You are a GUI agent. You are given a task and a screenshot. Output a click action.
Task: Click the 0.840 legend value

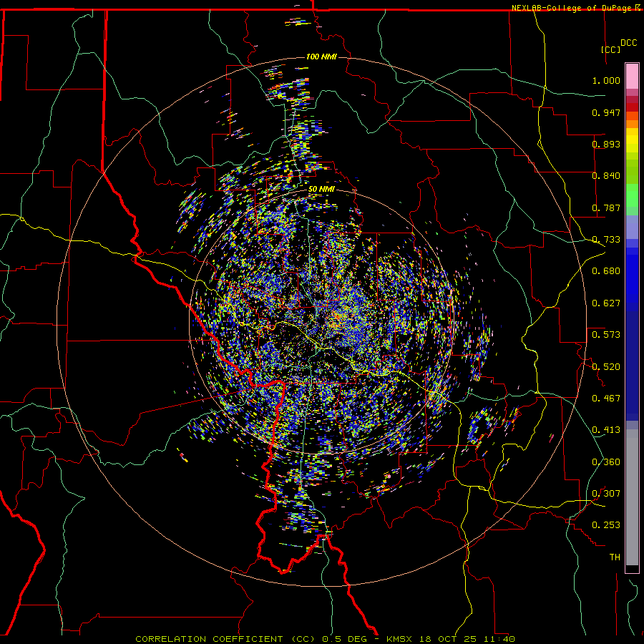coord(606,176)
